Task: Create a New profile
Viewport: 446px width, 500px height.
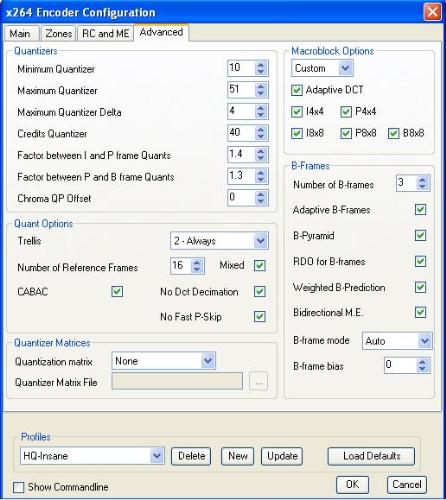Action: [237, 456]
